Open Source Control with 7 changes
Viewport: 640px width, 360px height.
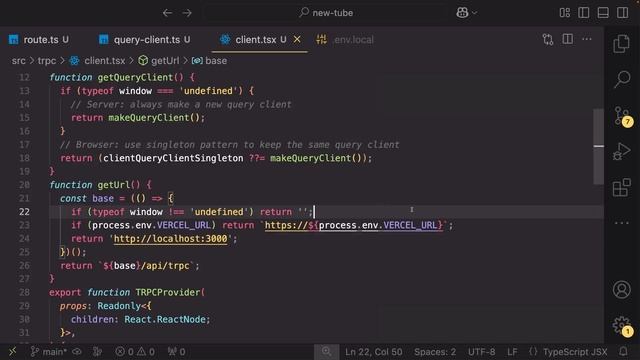click(x=622, y=116)
